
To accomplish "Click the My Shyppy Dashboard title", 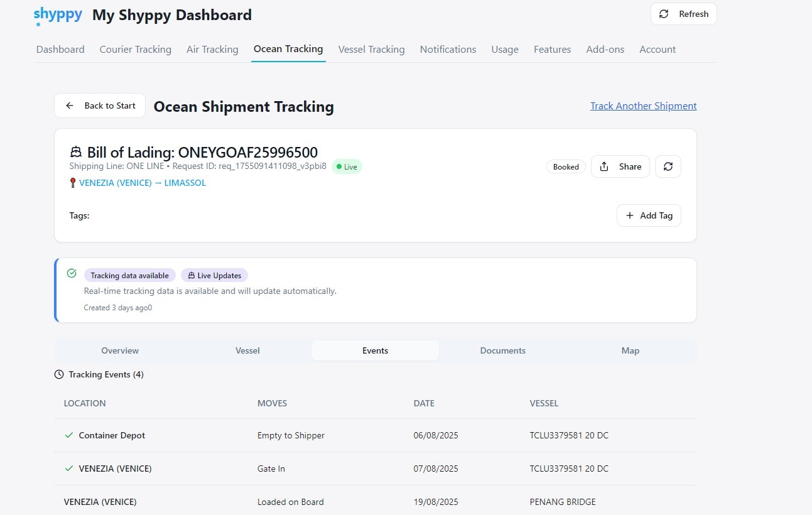I will coord(172,15).
